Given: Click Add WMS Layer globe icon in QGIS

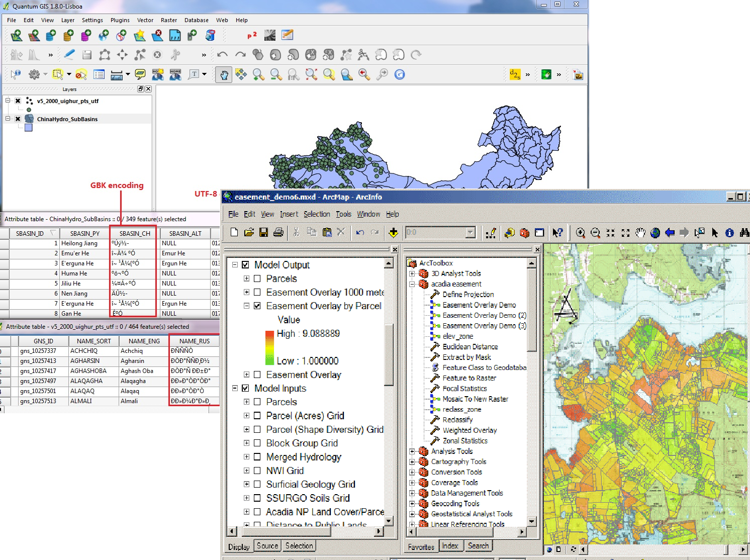Looking at the screenshot, I should pyautogui.click(x=104, y=35).
